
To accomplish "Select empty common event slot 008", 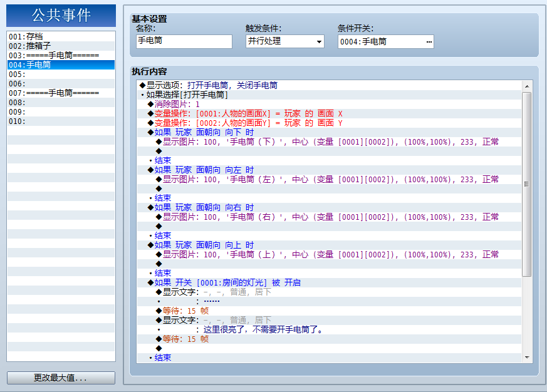I will coord(61,103).
